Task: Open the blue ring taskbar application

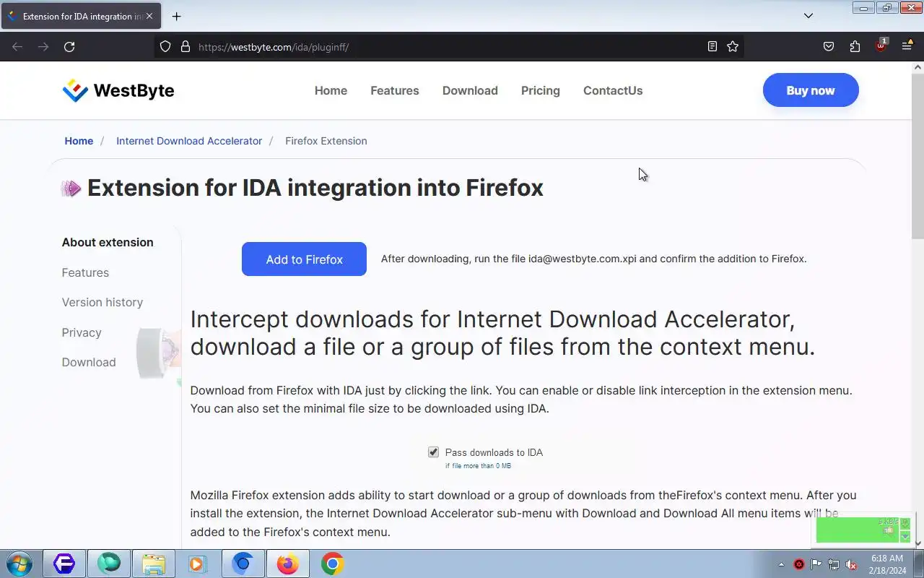Action: [x=243, y=564]
